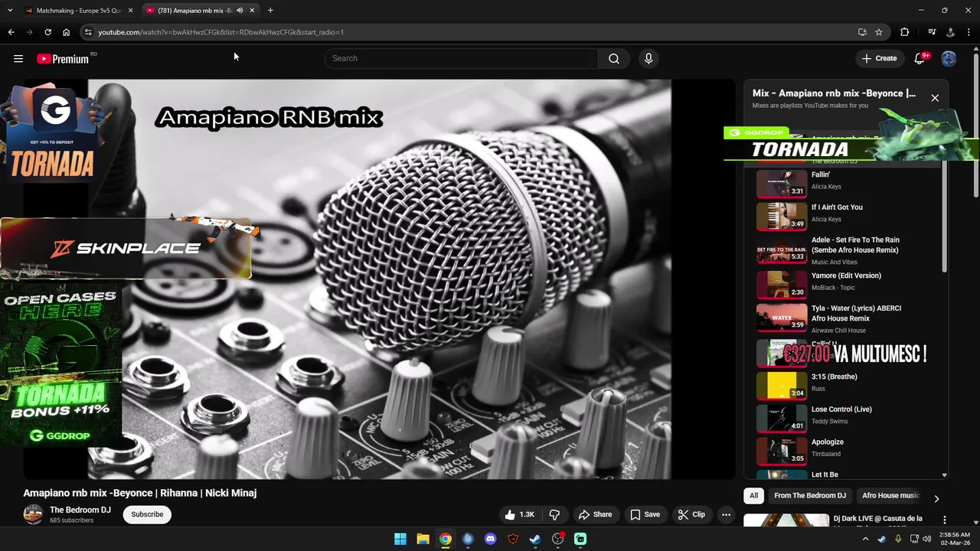Screen dimensions: 980x551
Task: Play Tyla Water ABERCI Afro House Remix
Action: tap(847, 317)
